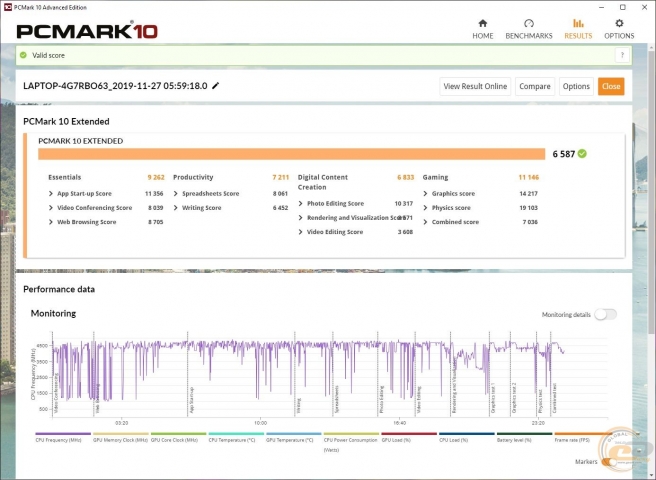Click the green valid checkmark beside 6 587
This screenshot has width=656, height=480.
(582, 154)
